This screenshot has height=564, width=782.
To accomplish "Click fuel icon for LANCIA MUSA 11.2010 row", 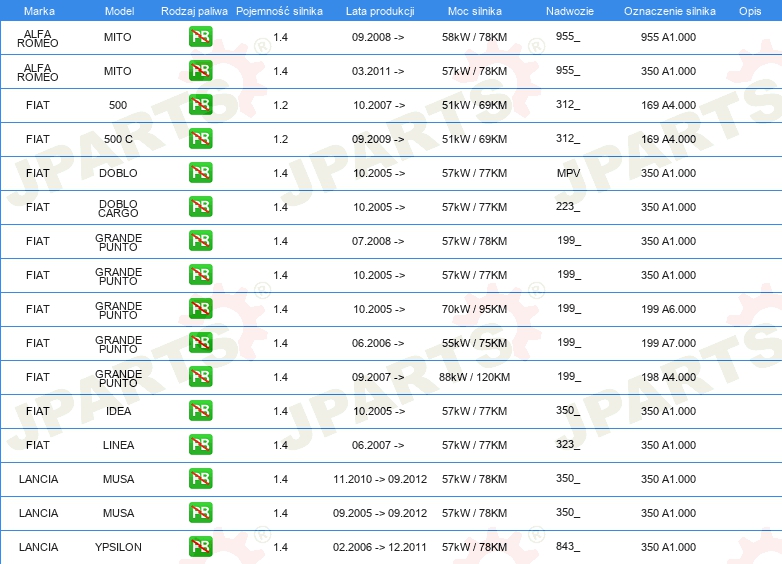I will tap(200, 479).
